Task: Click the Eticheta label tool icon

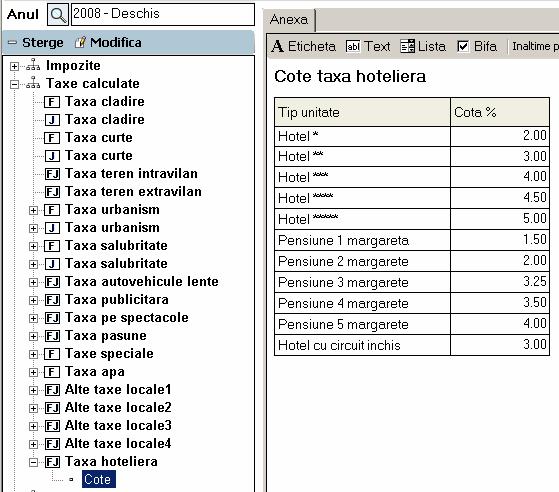Action: point(277,46)
